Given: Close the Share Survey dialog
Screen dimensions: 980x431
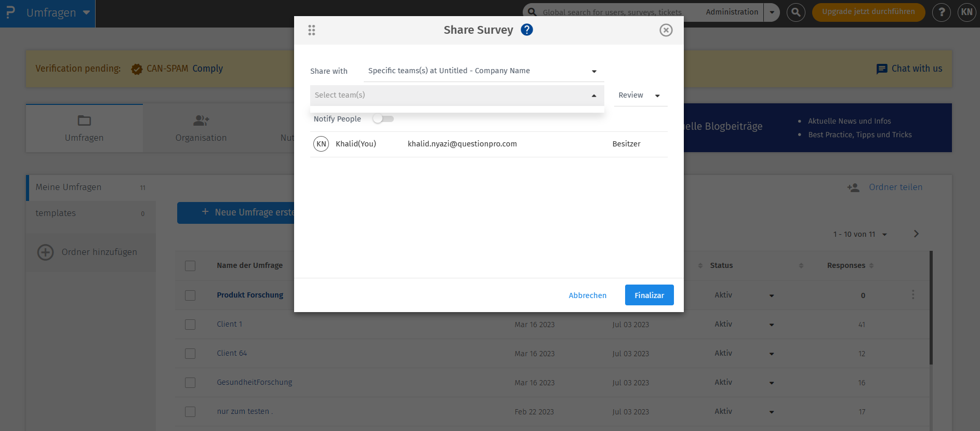Looking at the screenshot, I should [666, 30].
